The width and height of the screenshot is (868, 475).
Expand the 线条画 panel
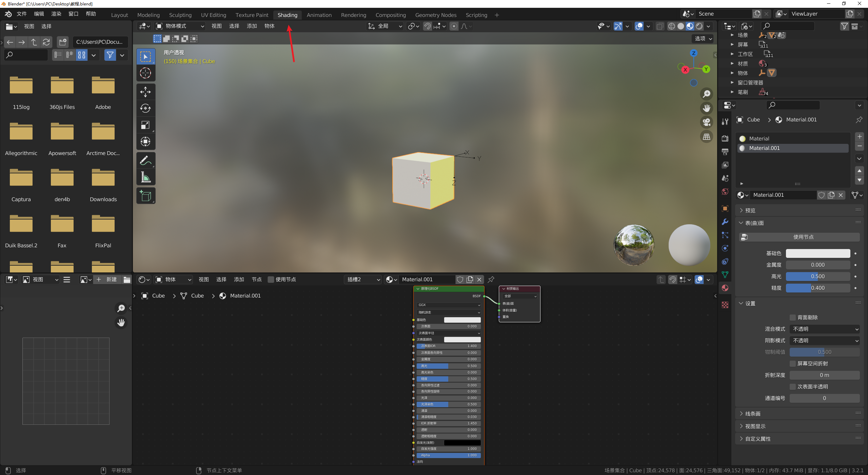pos(753,414)
